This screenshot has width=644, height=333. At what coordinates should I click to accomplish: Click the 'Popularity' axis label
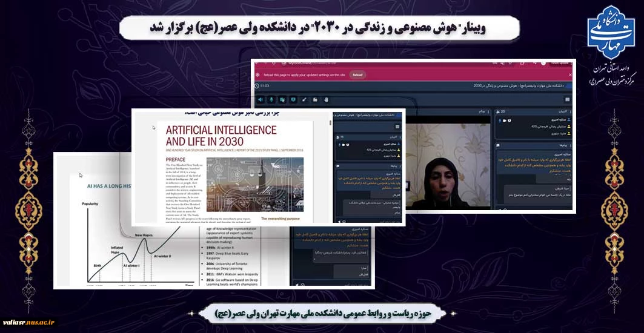pyautogui.click(x=90, y=203)
